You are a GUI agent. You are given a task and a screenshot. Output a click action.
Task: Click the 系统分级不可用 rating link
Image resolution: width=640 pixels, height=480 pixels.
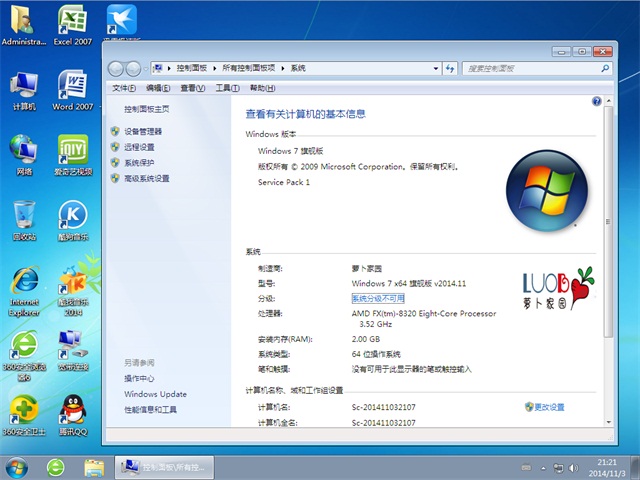tap(378, 298)
